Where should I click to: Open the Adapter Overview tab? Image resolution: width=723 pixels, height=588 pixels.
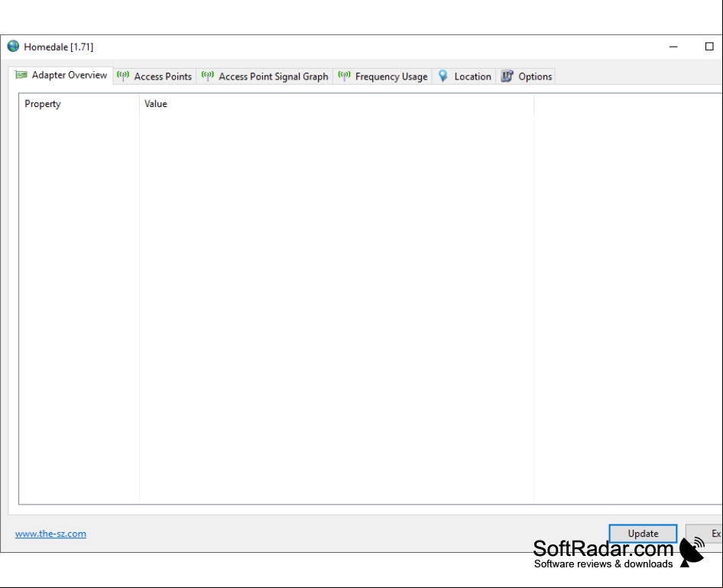(x=61, y=75)
